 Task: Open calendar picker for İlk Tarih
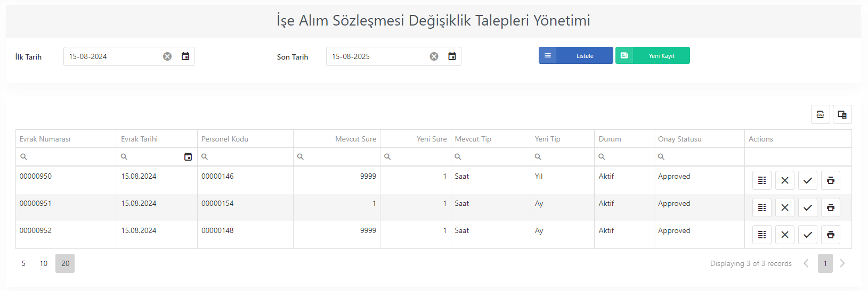click(185, 56)
